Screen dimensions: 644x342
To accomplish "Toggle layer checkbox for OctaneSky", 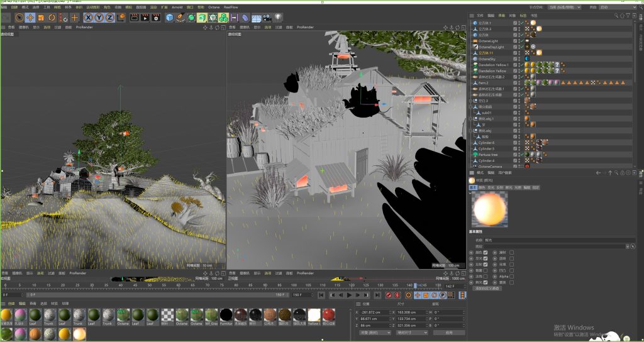I will 515,58.
